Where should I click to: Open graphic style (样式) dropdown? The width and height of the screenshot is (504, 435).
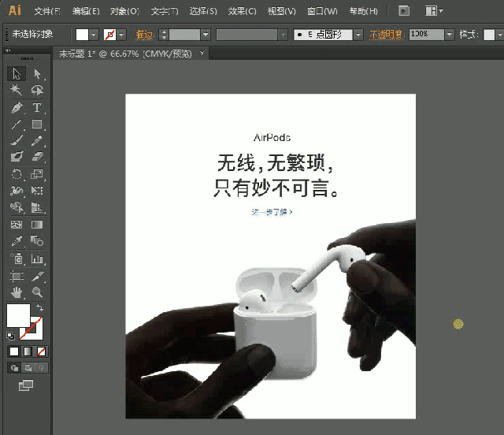499,35
